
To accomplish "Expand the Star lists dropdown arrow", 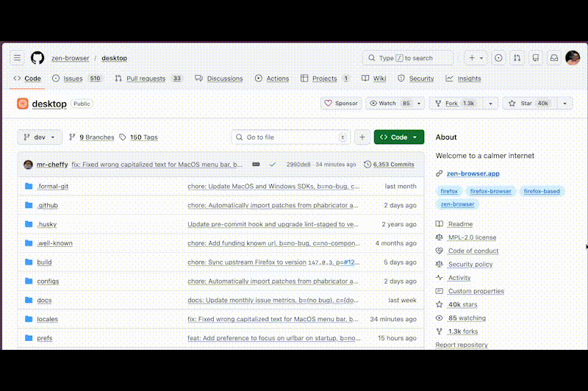I will [x=564, y=103].
